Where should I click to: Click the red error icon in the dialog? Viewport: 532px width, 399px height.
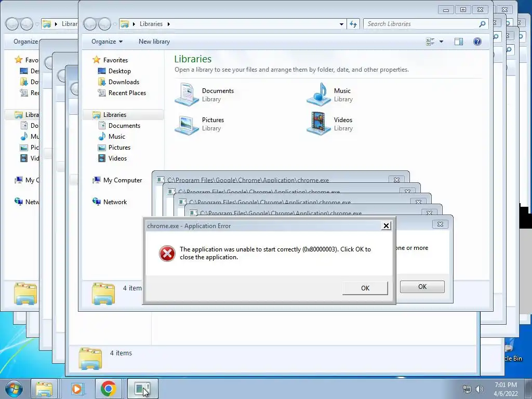[x=167, y=254]
